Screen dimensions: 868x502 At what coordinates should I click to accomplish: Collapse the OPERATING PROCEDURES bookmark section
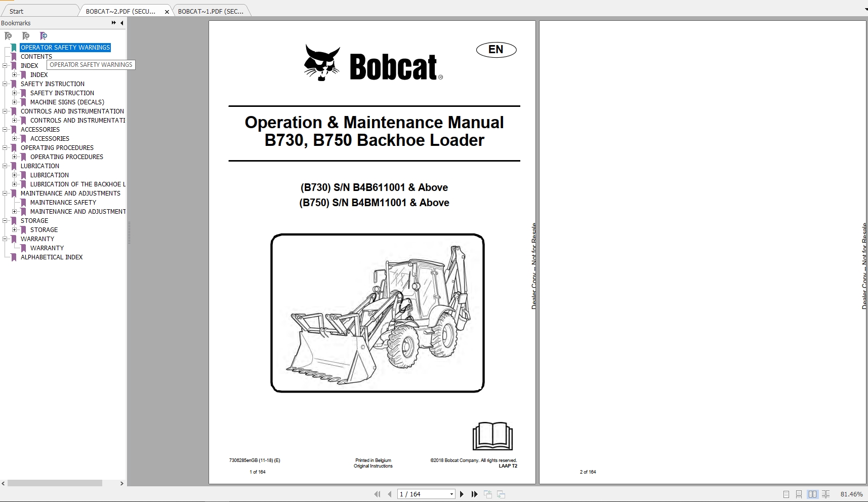point(5,148)
